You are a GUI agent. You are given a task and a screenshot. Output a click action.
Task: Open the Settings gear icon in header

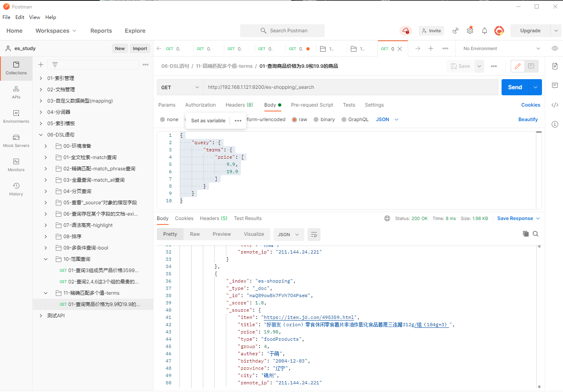click(470, 31)
